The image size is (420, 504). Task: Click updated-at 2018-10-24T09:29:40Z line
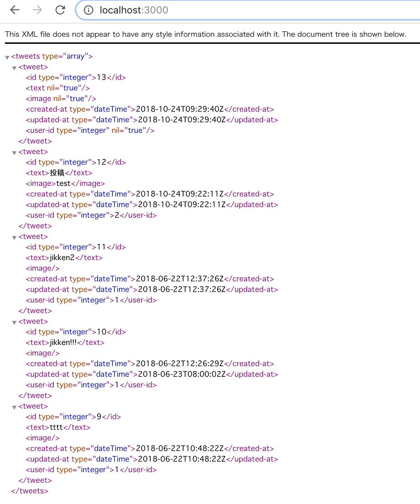click(x=152, y=120)
